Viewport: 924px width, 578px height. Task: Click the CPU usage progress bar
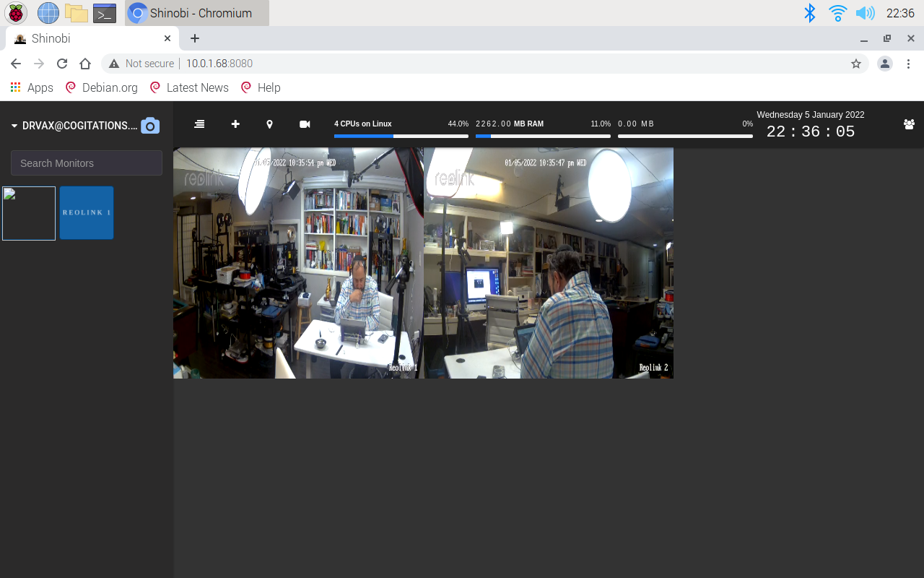point(401,136)
